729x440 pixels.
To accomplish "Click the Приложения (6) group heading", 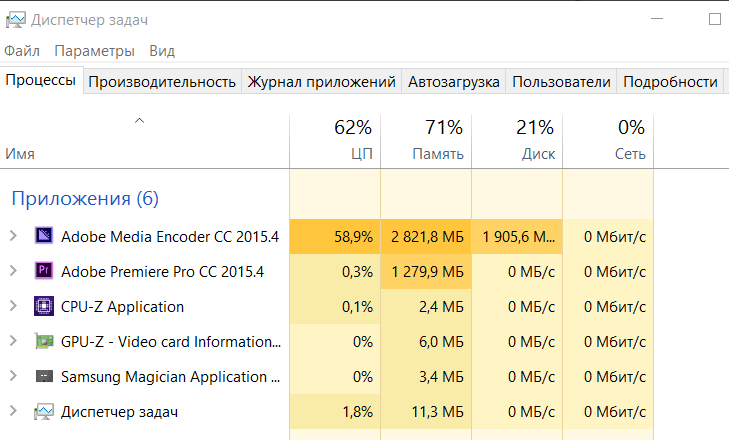I will coord(85,199).
